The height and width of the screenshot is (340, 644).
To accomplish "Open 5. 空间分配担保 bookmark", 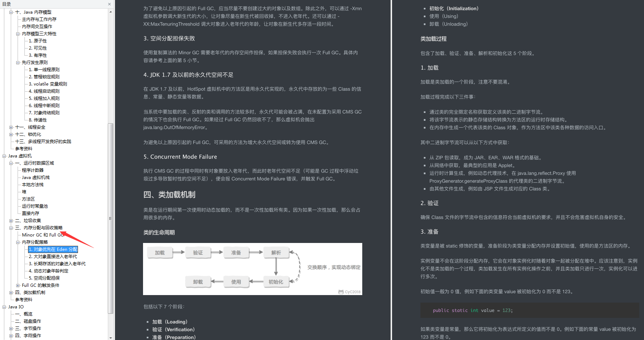I will tap(44, 278).
